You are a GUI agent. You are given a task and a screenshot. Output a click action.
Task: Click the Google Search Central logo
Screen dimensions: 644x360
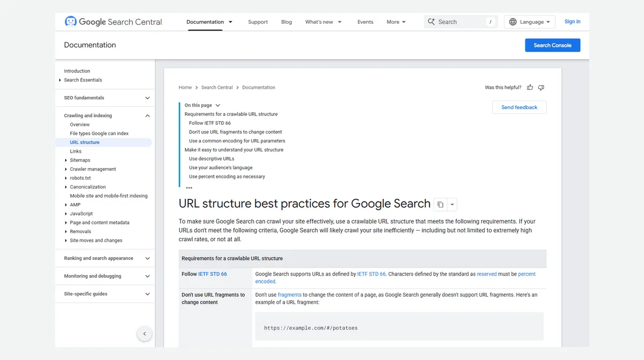click(113, 22)
